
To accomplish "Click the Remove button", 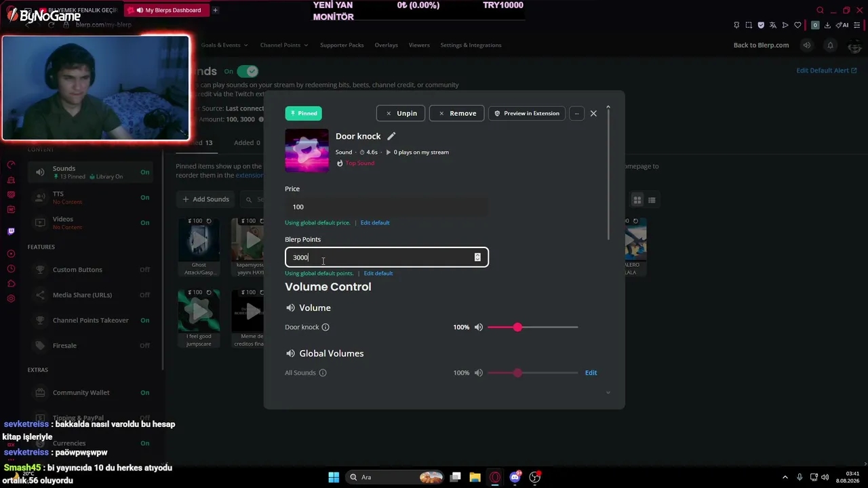I will (x=457, y=113).
